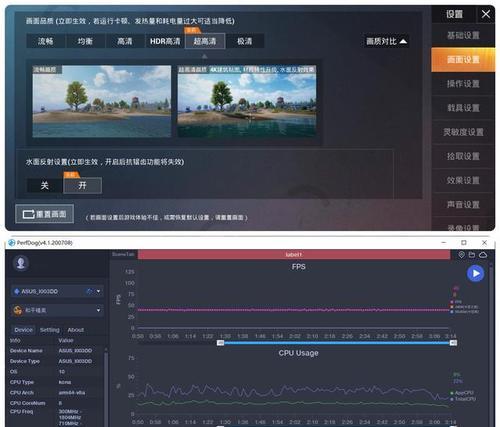
Task: Click the CPU Arch row in info table
Action: (56, 393)
